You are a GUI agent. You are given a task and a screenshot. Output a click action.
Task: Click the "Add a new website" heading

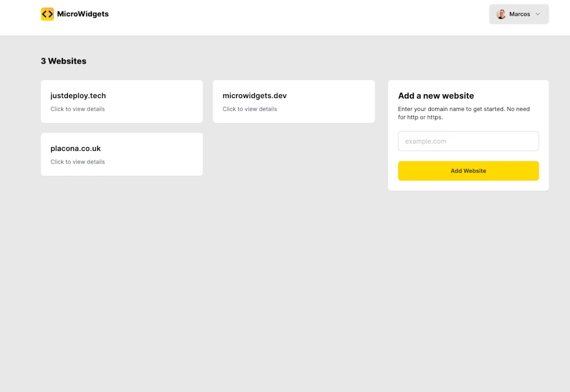pos(436,96)
